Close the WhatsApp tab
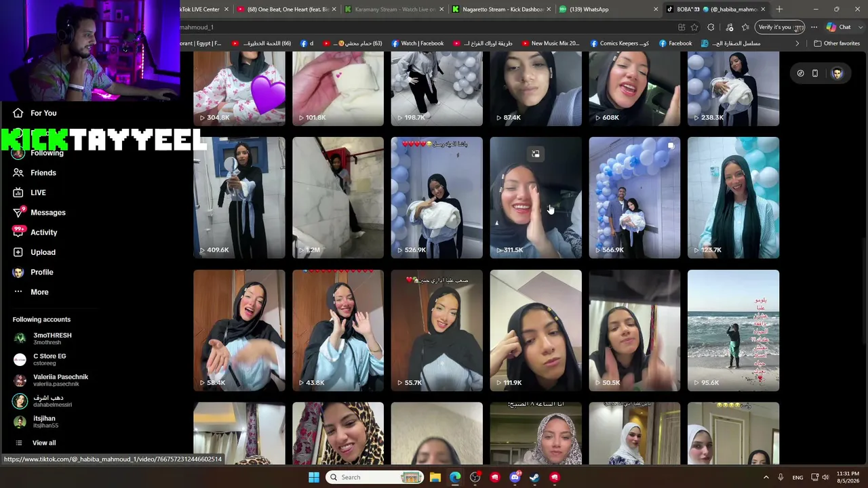Screen dimensions: 868x488 tap(656, 9)
